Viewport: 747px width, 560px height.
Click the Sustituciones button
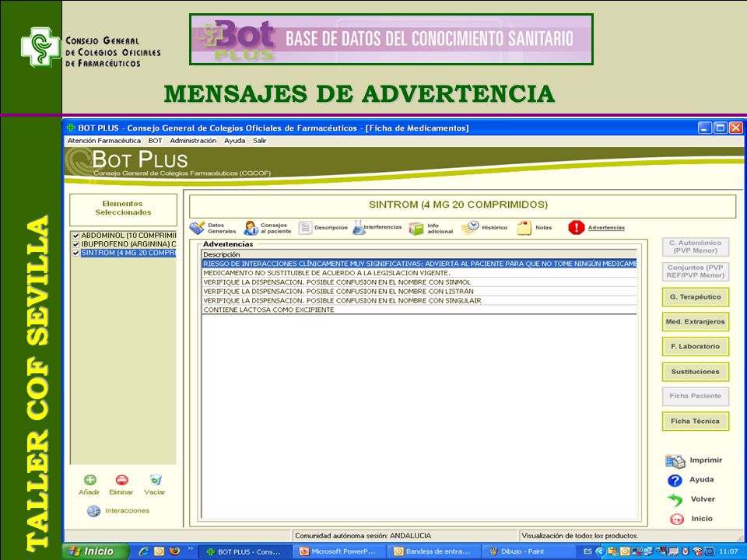click(x=695, y=372)
